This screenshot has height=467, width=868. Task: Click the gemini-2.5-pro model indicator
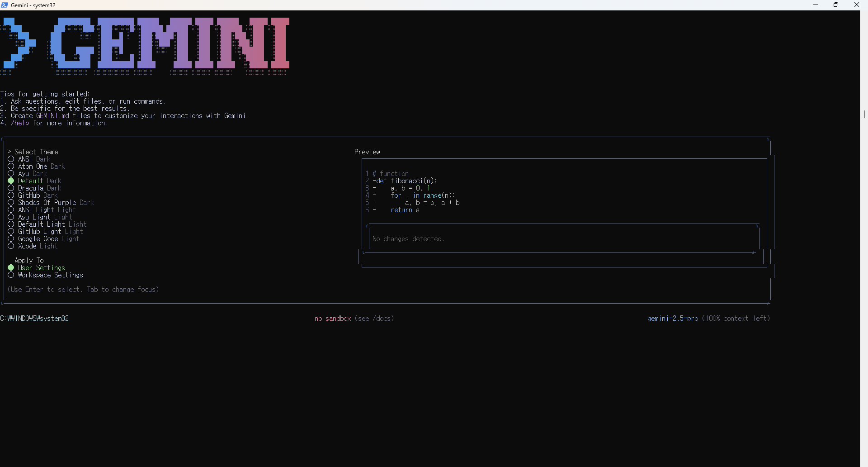click(672, 318)
